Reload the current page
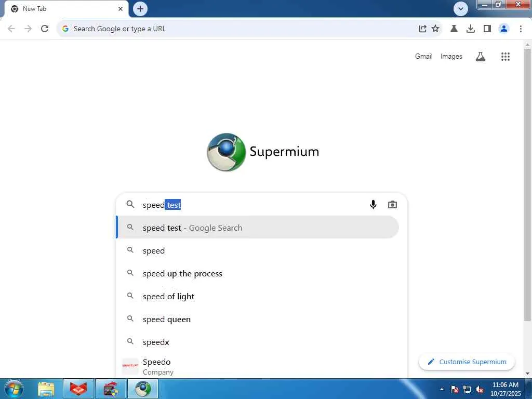The height and width of the screenshot is (399, 532). point(45,29)
